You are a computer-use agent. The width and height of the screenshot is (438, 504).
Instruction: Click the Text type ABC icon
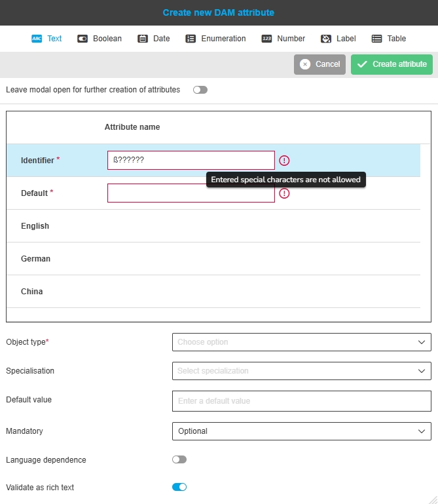(x=37, y=39)
